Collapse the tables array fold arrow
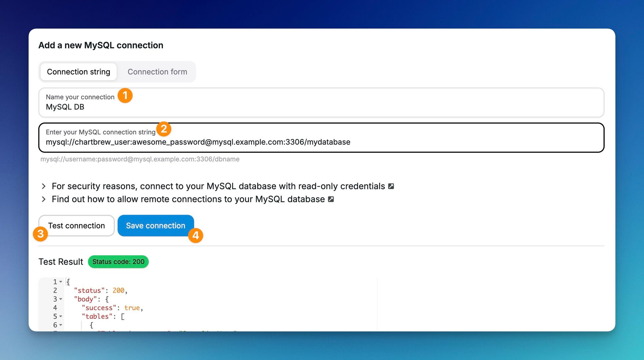644x360 pixels. point(61,316)
